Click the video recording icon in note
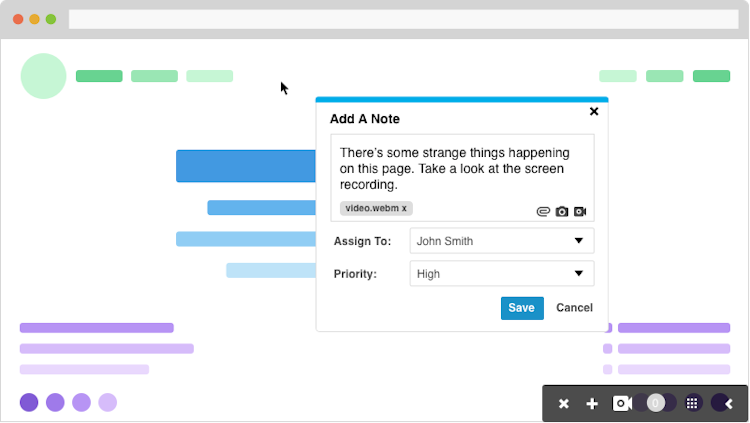750x423 pixels. pos(580,211)
